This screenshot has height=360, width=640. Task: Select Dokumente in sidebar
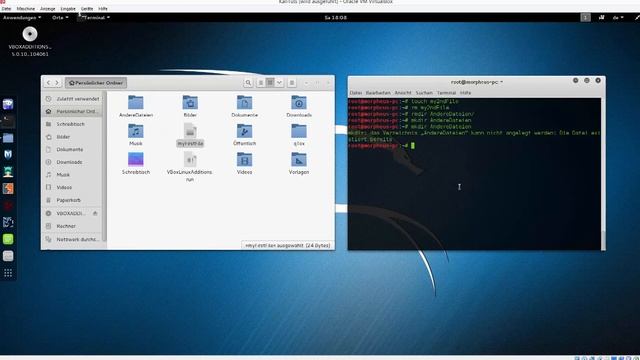(73, 149)
